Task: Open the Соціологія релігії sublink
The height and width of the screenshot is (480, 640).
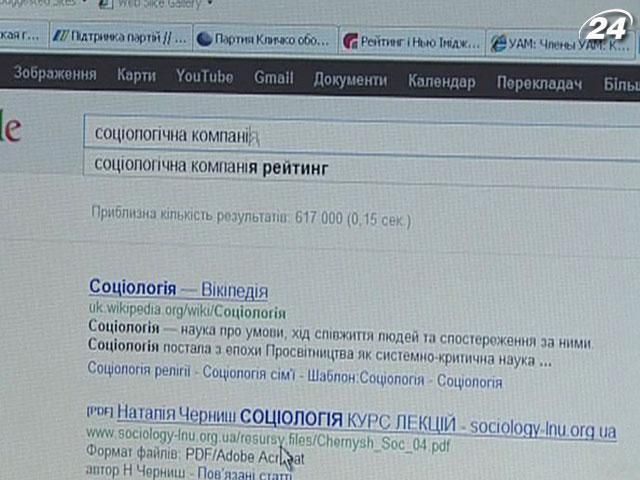Action: tap(139, 369)
